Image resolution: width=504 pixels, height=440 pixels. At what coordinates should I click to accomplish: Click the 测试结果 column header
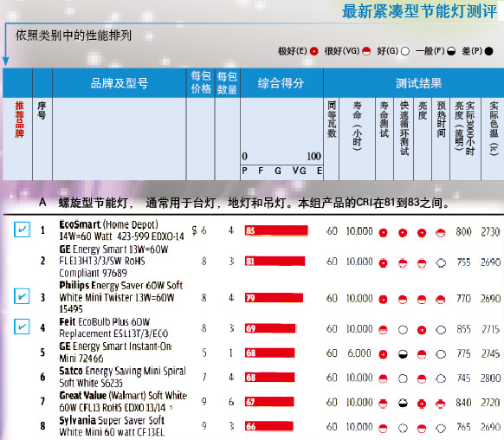click(x=418, y=83)
